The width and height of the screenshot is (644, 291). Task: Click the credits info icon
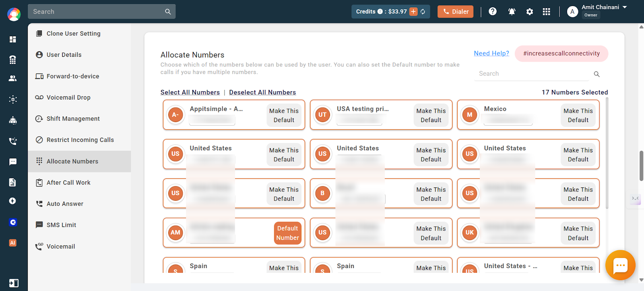pyautogui.click(x=380, y=12)
